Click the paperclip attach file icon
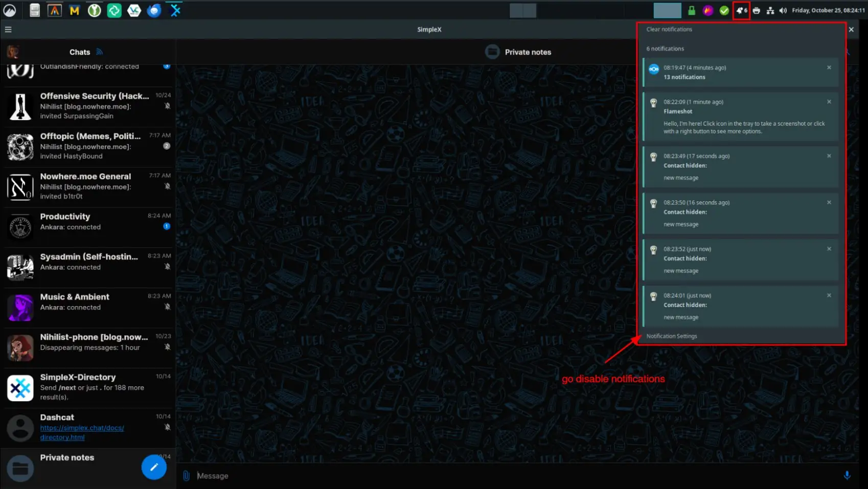This screenshot has height=489, width=868. 187,476
